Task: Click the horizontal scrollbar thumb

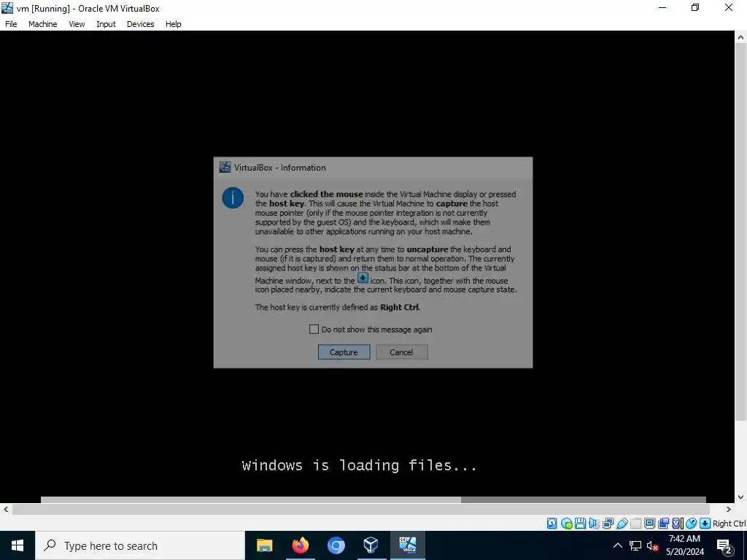Action: point(360,509)
